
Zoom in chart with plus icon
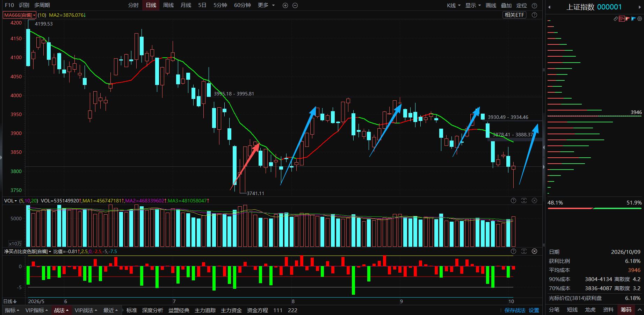285,5
